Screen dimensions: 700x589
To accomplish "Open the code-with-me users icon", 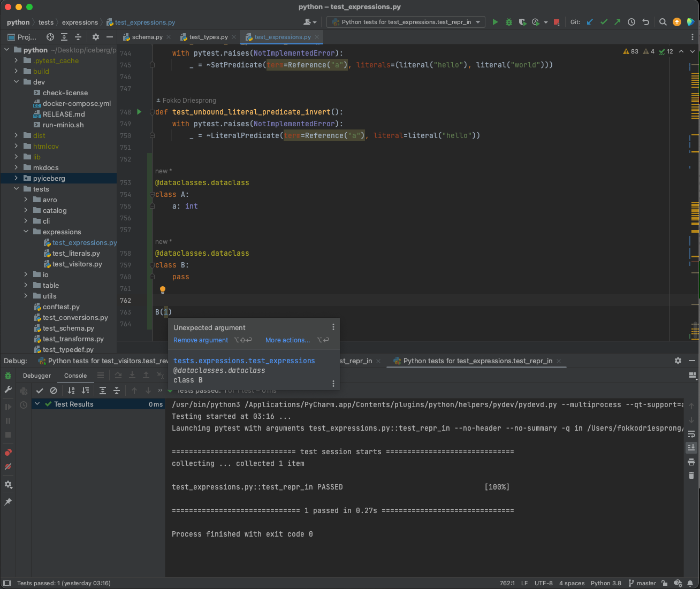I will pos(310,22).
